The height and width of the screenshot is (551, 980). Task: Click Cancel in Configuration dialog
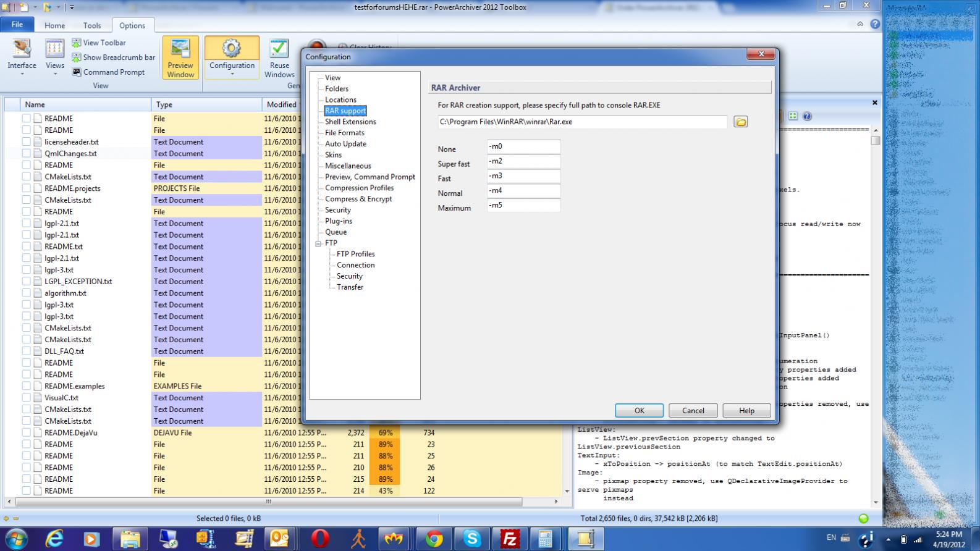point(693,411)
